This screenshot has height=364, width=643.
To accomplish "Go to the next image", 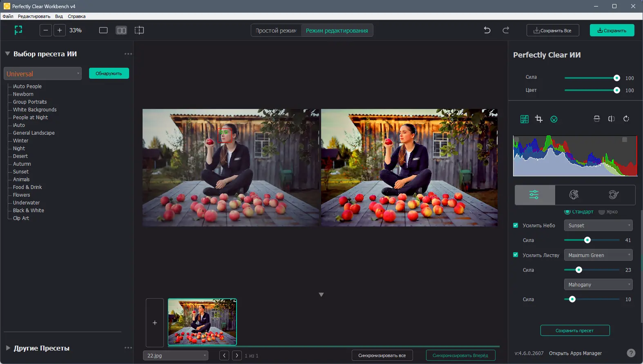I will 237,355.
